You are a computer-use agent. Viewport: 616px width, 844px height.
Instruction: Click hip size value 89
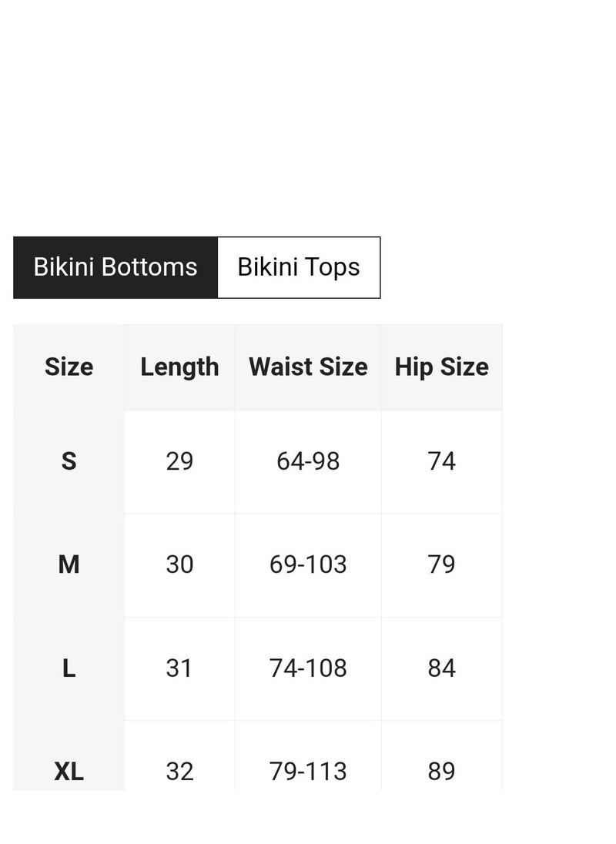tap(442, 772)
